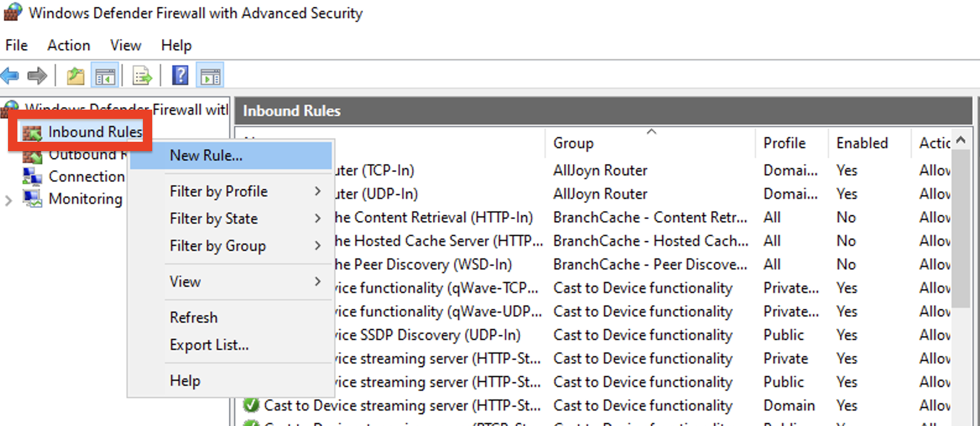Click the Export List toolbar icon
The width and height of the screenshot is (980, 426).
click(142, 76)
